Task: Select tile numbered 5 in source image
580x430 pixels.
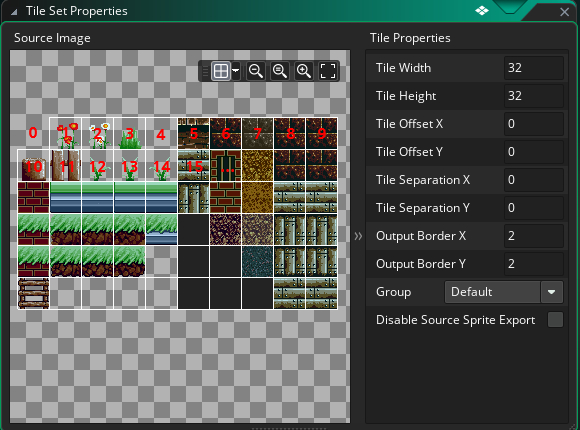Action: [193, 134]
